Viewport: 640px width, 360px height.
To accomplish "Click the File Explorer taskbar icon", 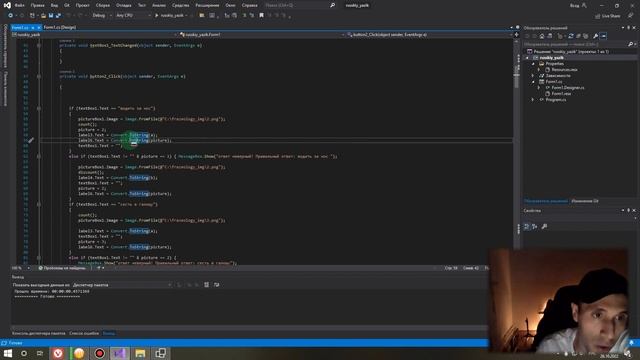I will pos(140,353).
